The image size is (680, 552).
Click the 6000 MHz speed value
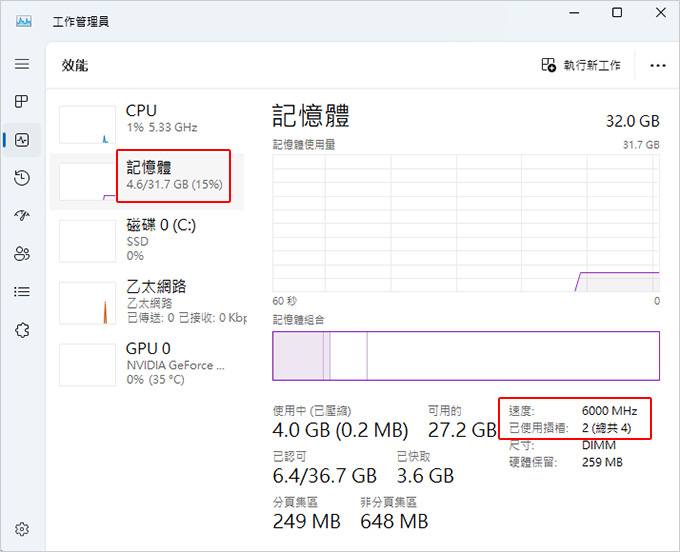click(609, 411)
